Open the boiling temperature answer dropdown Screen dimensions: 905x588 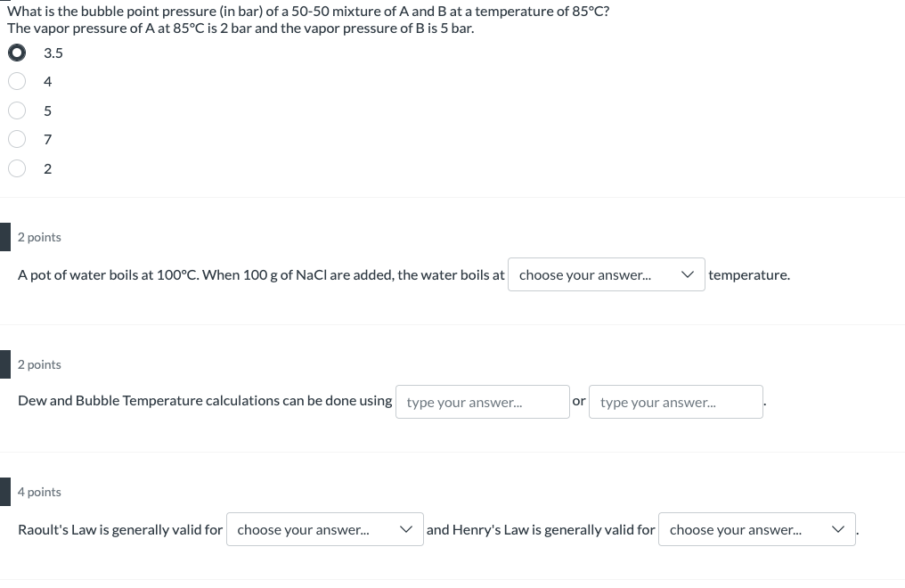(x=607, y=274)
